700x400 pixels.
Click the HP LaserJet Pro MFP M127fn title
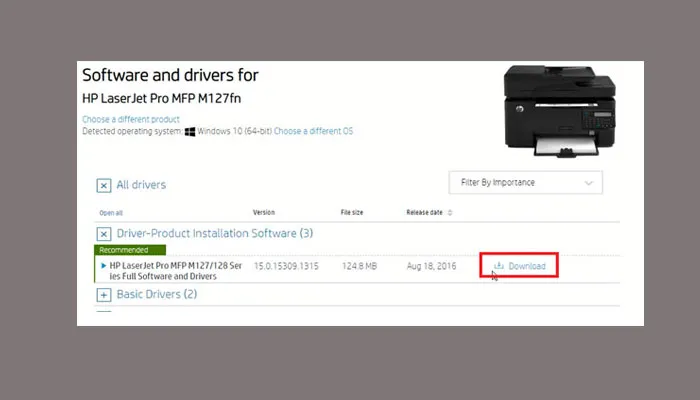click(162, 98)
